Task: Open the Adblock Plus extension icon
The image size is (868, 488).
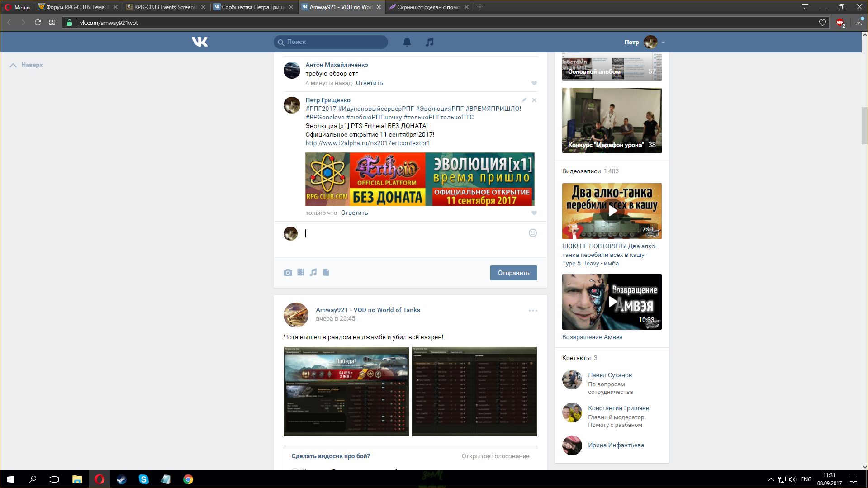Action: [x=840, y=23]
